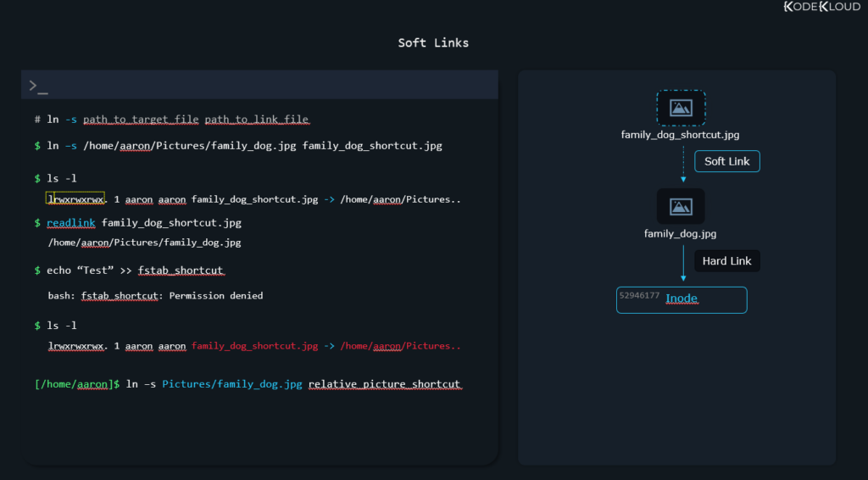
Task: Click the Hard Link label box
Action: click(726, 260)
